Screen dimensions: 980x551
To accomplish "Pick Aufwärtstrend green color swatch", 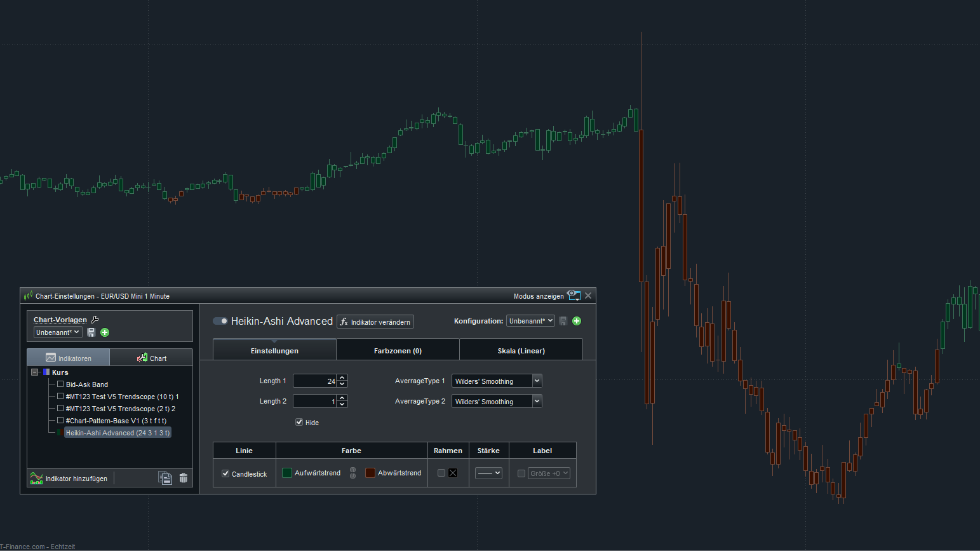I will point(287,473).
